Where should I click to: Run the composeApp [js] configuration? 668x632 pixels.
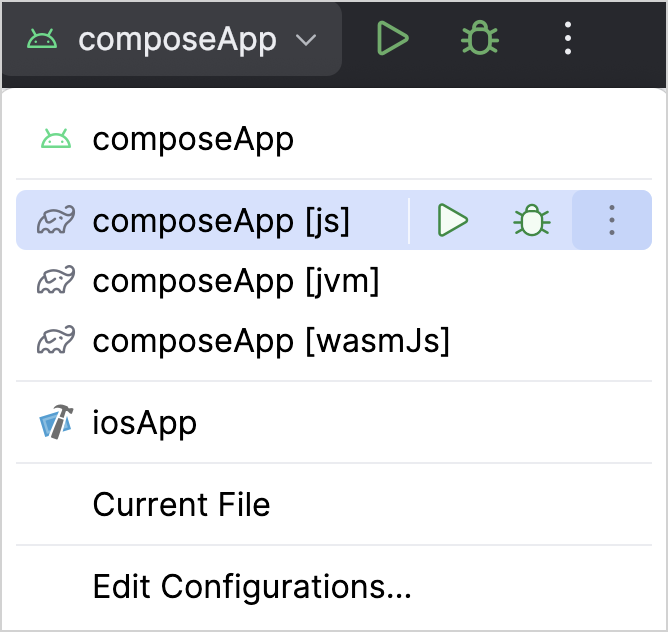click(x=453, y=220)
